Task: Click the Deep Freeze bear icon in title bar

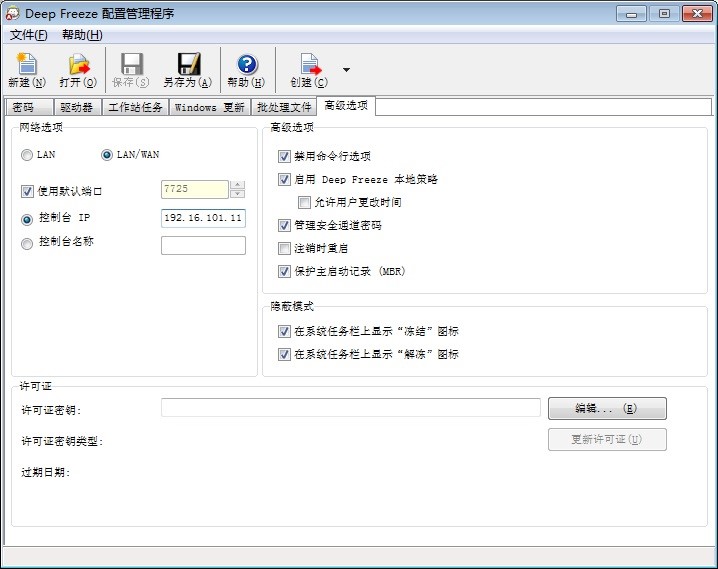Action: click(12, 13)
